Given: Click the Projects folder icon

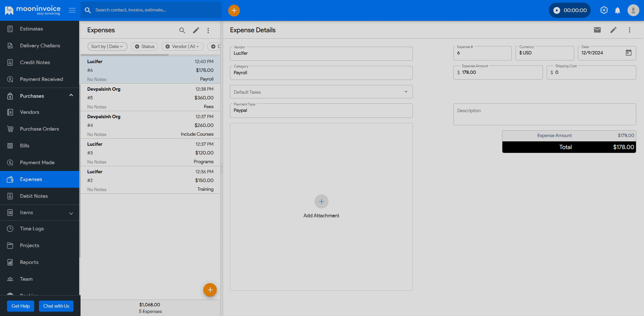Looking at the screenshot, I should [10, 245].
